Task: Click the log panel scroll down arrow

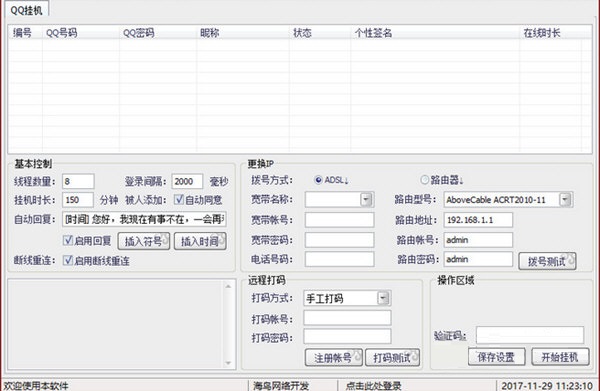Action: tap(228, 363)
